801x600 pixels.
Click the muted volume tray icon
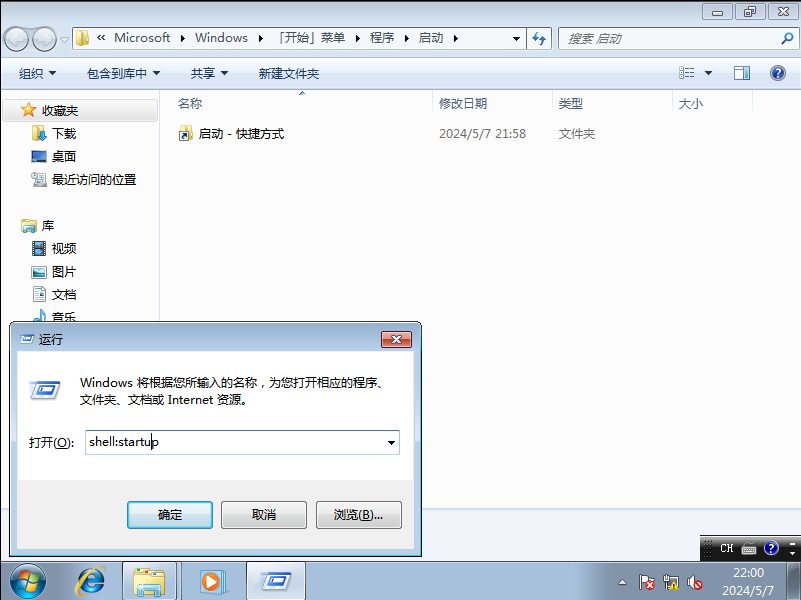click(695, 582)
